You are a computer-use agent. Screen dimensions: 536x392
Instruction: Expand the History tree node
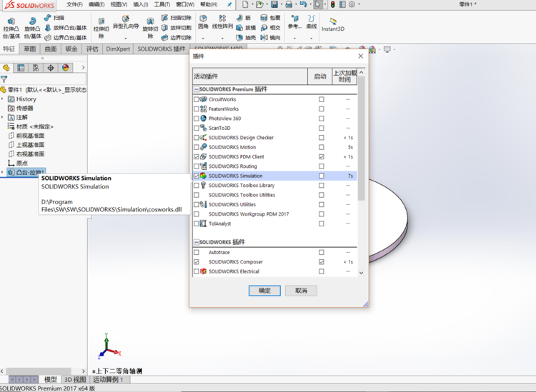click(3, 99)
